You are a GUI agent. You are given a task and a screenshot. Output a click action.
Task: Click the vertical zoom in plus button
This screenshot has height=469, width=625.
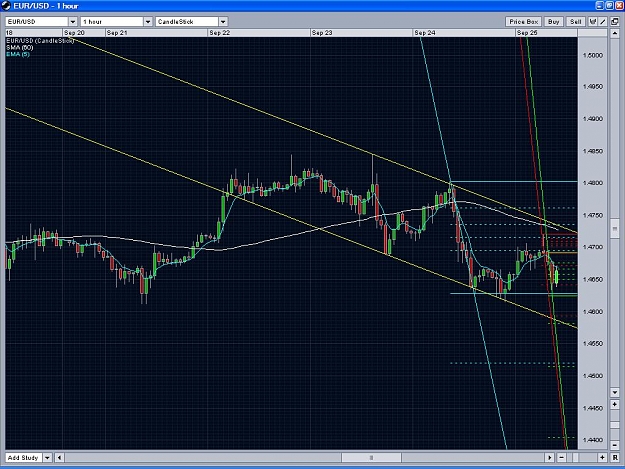click(x=614, y=405)
